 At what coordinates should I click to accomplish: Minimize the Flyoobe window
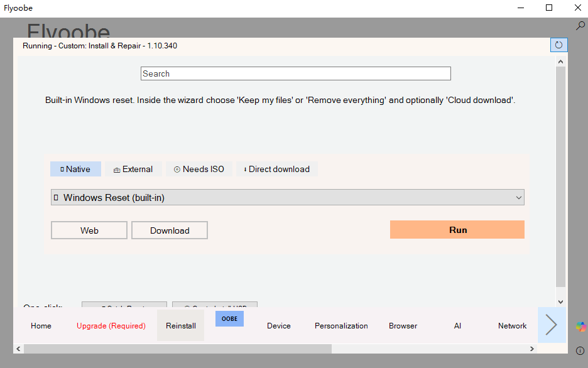tap(521, 8)
